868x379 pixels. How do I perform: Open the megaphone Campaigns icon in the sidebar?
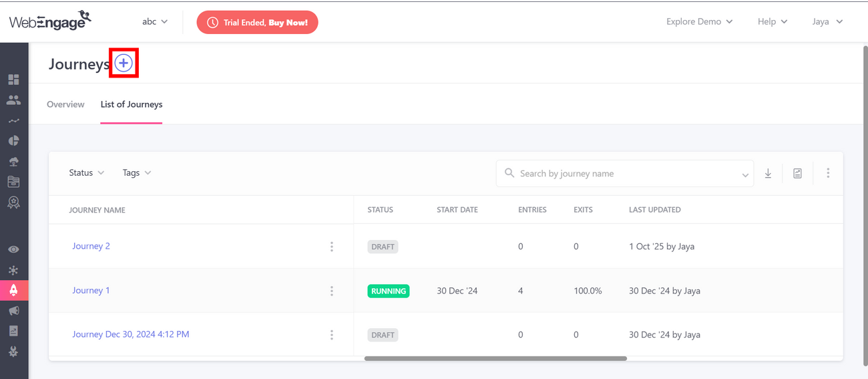pyautogui.click(x=13, y=311)
